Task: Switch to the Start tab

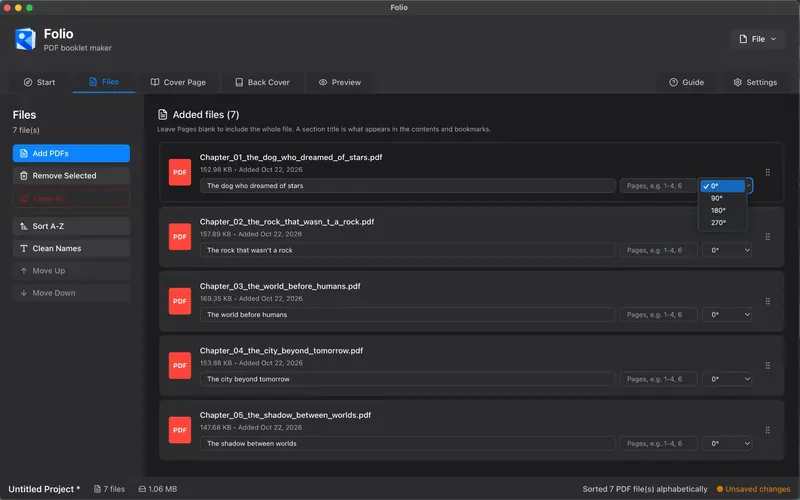Action: point(39,82)
